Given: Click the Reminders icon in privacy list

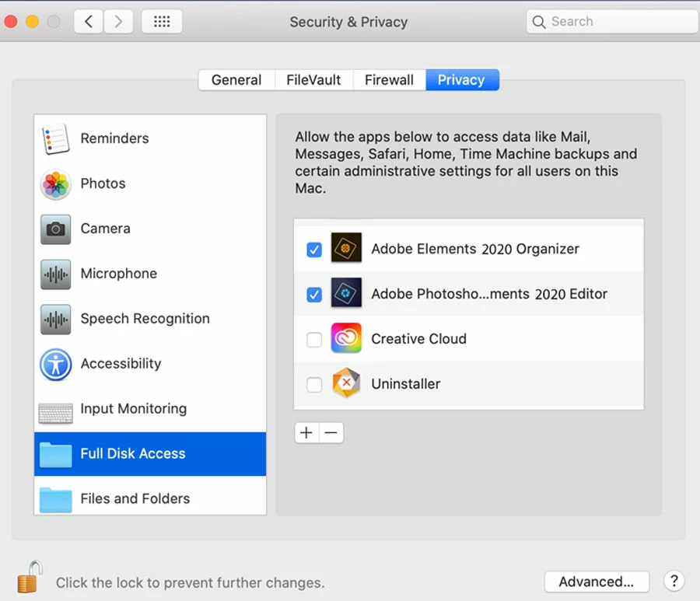Looking at the screenshot, I should [55, 138].
